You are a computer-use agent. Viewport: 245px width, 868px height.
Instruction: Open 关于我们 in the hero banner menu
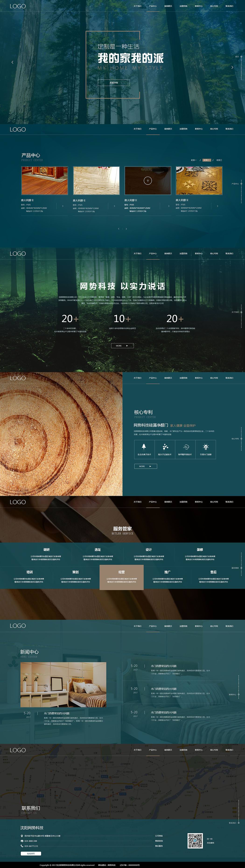point(137,6)
